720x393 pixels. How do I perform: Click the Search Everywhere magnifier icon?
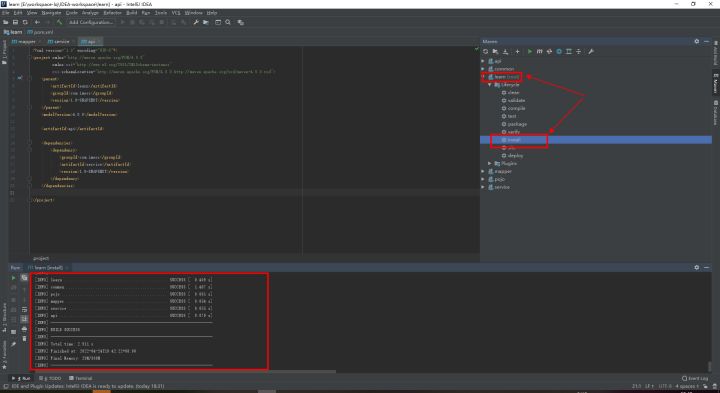click(228, 22)
